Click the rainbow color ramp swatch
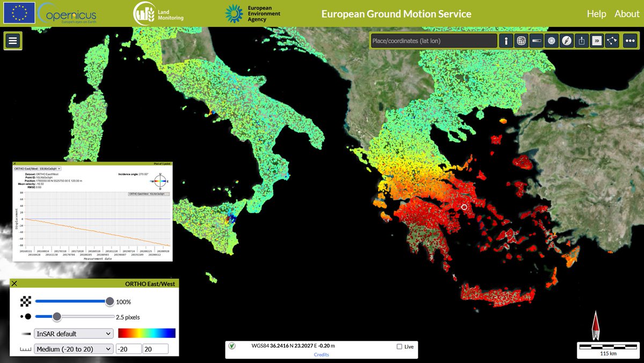This screenshot has height=363, width=644. (147, 333)
